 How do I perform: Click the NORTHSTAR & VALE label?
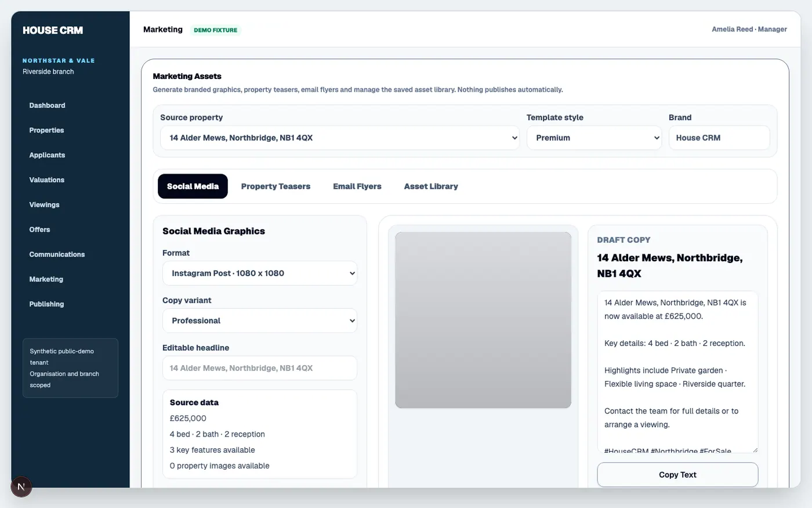point(59,60)
